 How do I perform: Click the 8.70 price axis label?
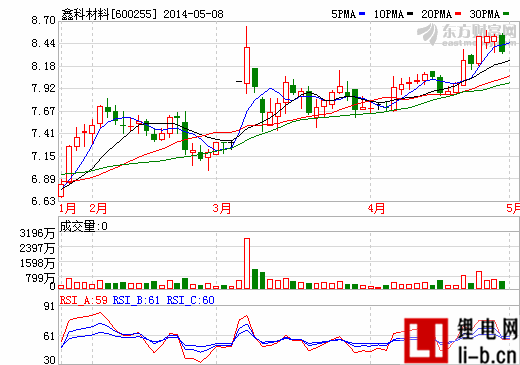pos(43,20)
